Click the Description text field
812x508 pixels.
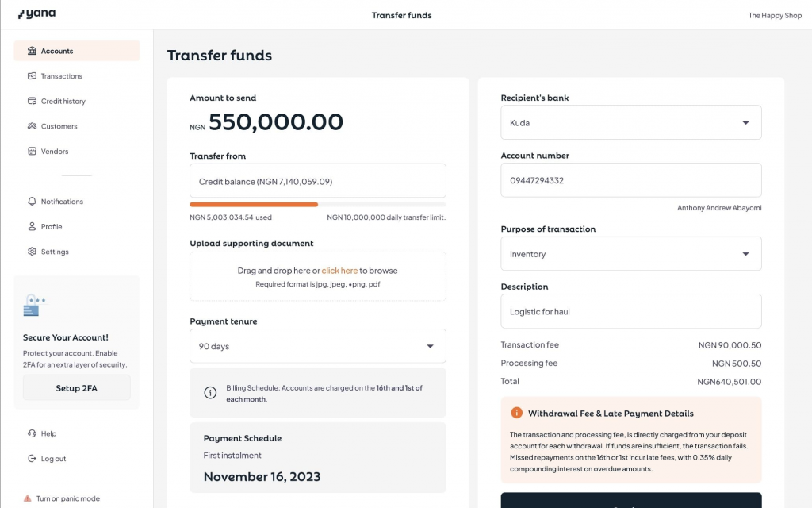point(630,311)
